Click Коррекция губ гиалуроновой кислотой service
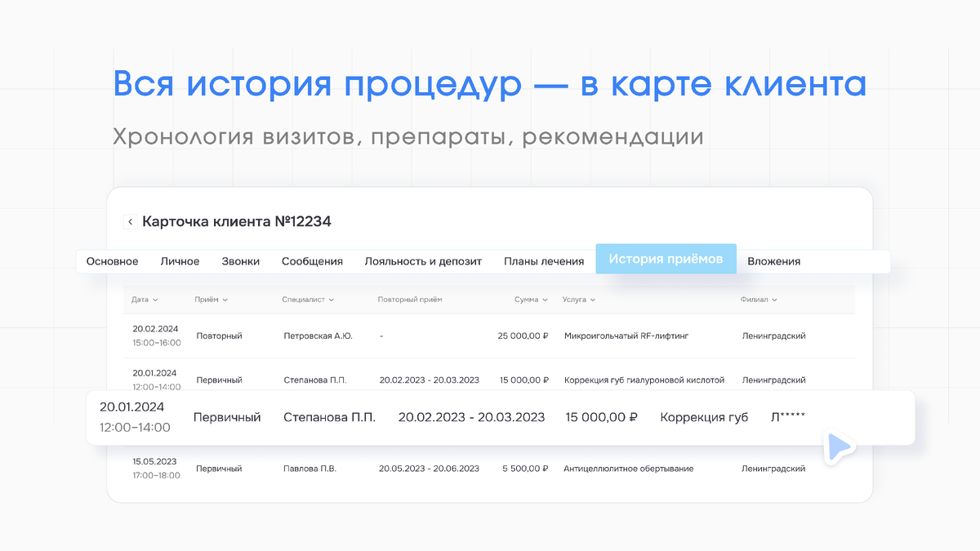Viewport: 980px width, 551px height. (644, 380)
